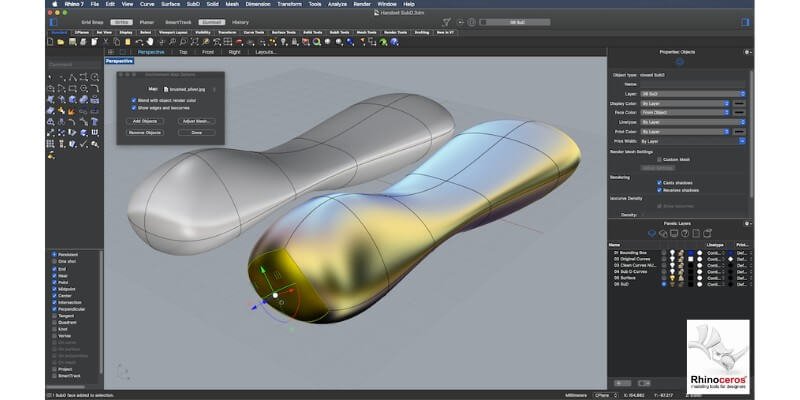Enable the Custom Mesh checkbox
Screen dimensions: 800x400
(659, 160)
